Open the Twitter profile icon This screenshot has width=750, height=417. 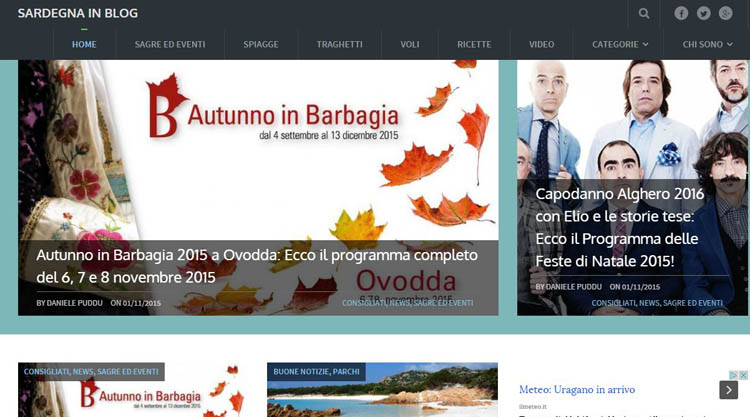pos(703,13)
